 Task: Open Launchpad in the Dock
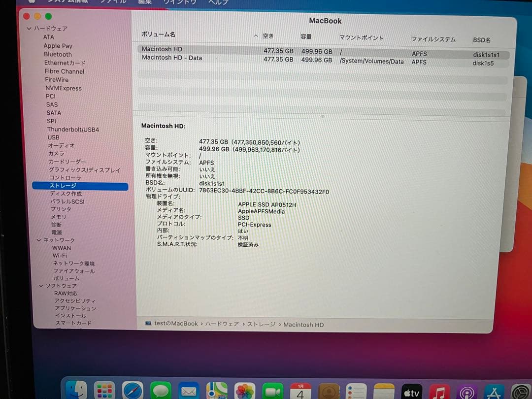[104, 391]
